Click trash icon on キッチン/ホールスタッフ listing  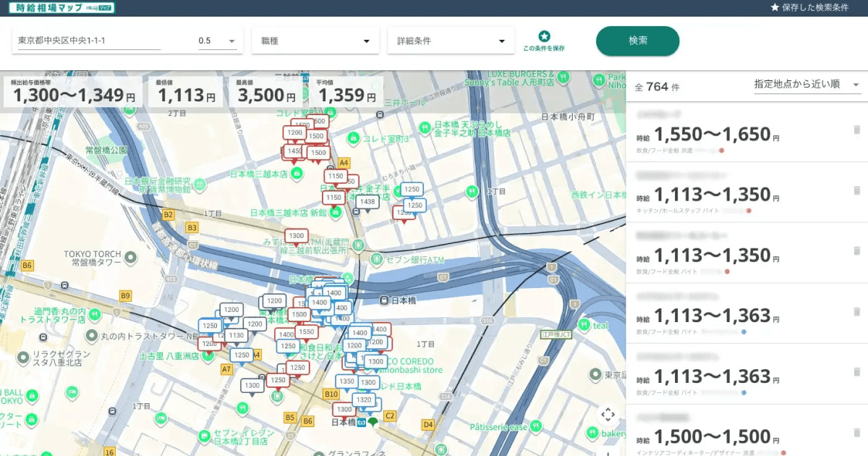tap(857, 190)
